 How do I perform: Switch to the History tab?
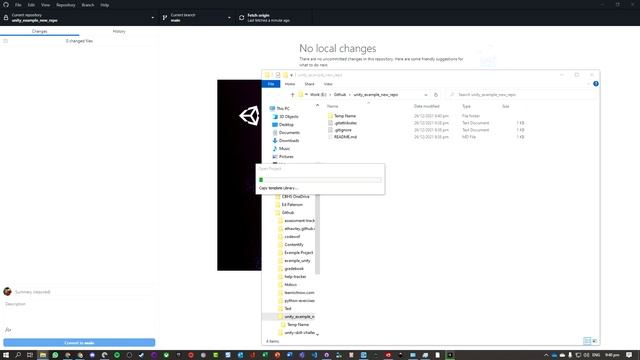(x=119, y=31)
